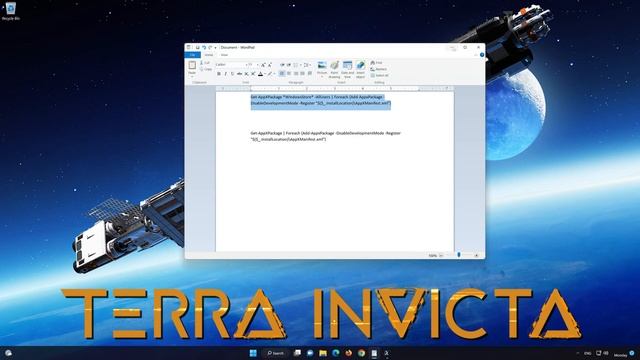Image resolution: width=640 pixels, height=360 pixels.
Task: Click the Cut command in Clipboard group
Action: click(205, 63)
